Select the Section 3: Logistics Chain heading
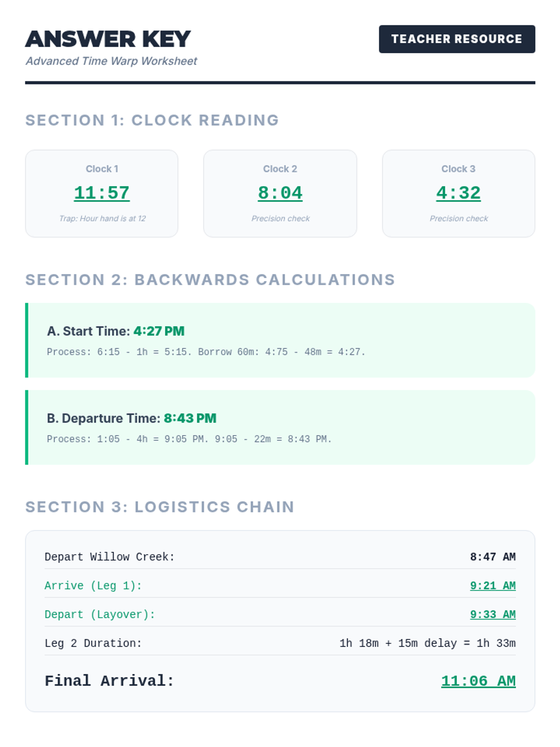 point(160,507)
